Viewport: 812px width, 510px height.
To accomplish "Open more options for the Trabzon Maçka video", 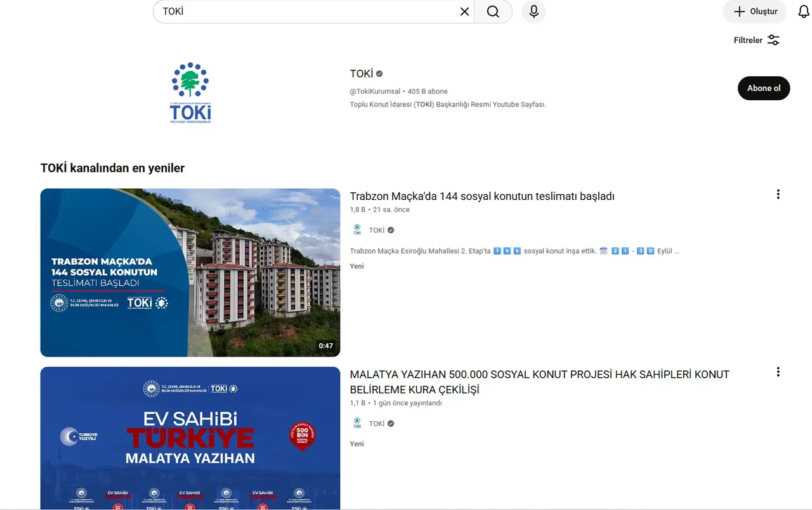I will point(778,194).
